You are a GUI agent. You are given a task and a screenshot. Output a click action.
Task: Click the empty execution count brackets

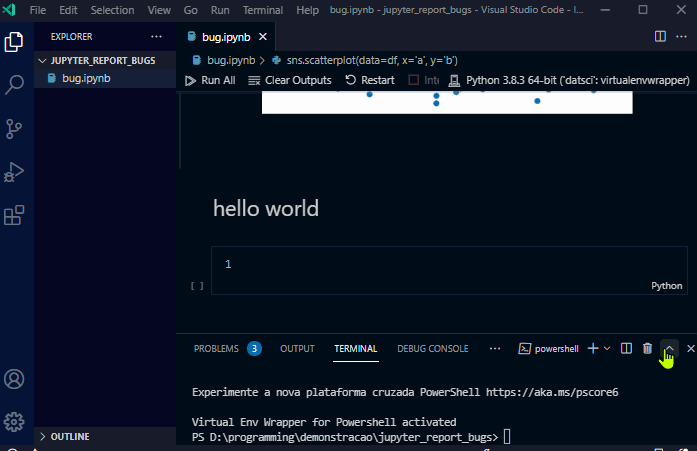click(x=197, y=286)
